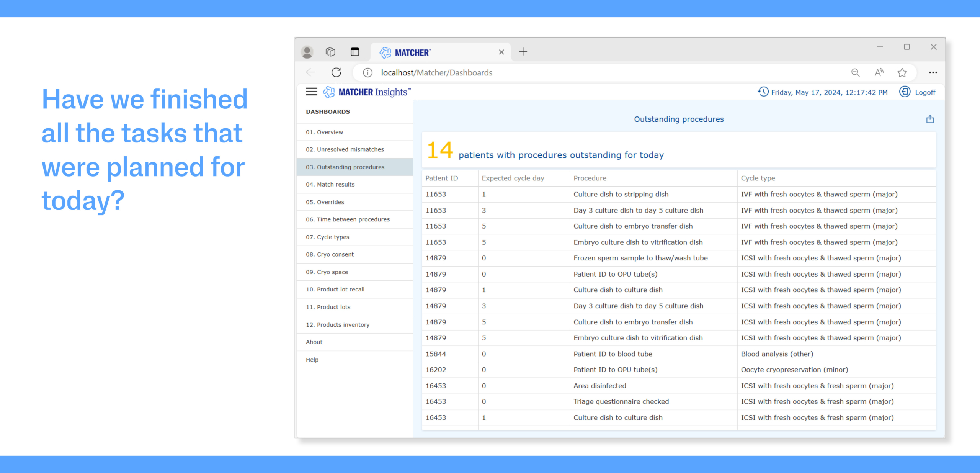Open 12. Products inventory dashboard
The image size is (980, 473).
pyautogui.click(x=354, y=325)
